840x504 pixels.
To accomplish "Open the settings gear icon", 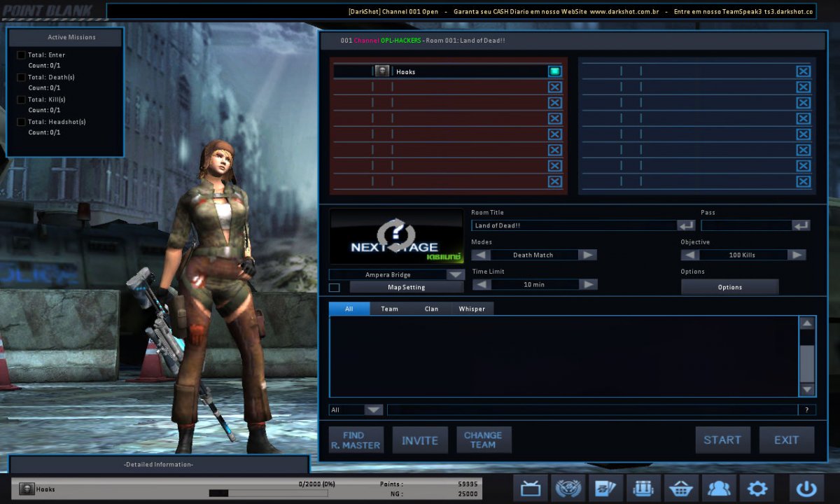I will click(757, 488).
